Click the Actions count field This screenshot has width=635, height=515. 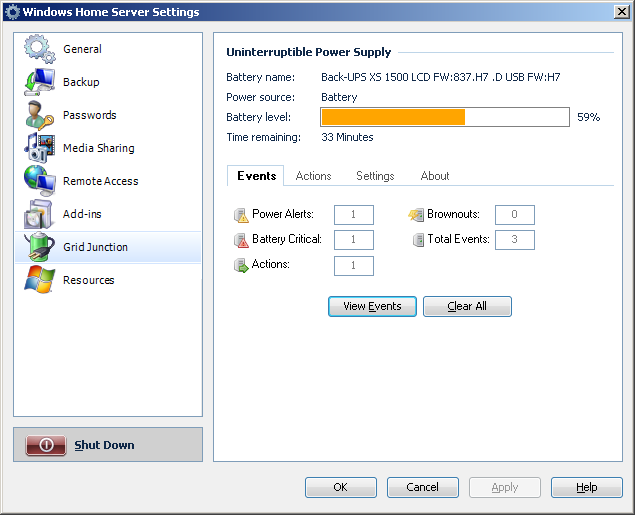(x=354, y=266)
